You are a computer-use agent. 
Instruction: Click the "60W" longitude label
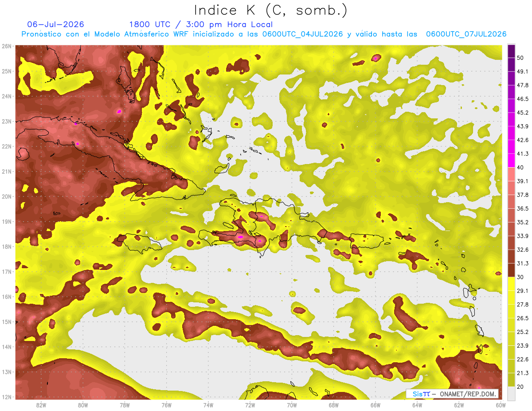click(501, 405)
